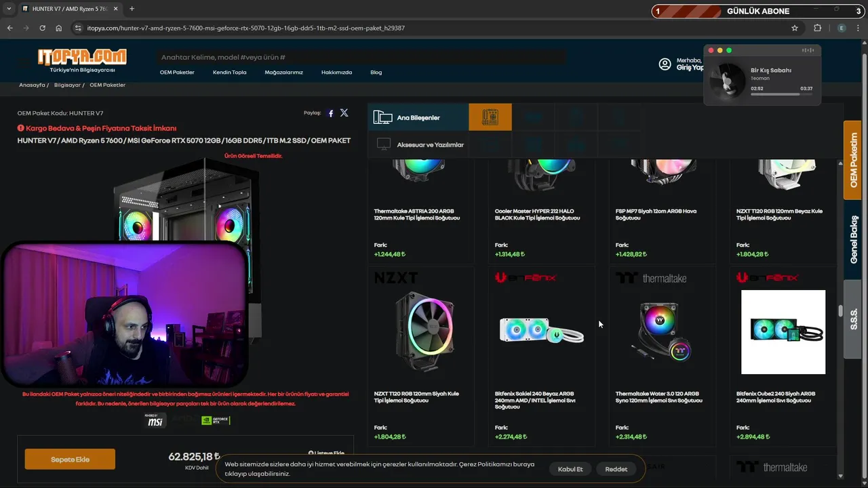The height and width of the screenshot is (488, 868).
Task: Click the +2.894,48 ₺ price difference
Action: (x=753, y=436)
